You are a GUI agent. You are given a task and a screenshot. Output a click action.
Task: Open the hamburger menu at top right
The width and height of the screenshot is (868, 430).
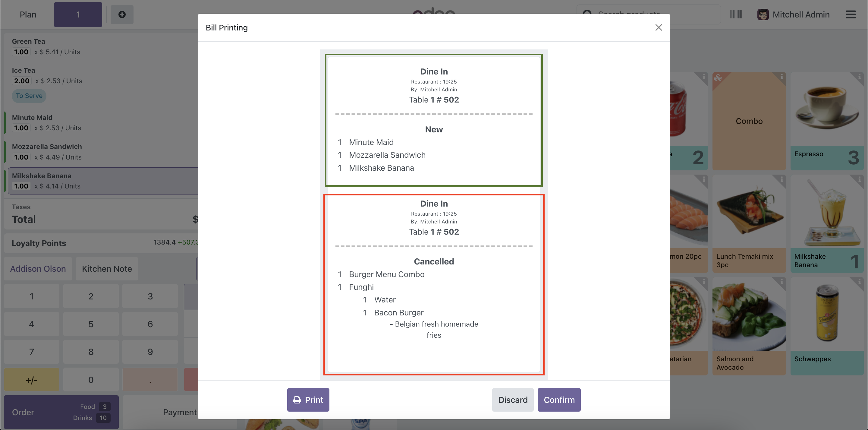(x=851, y=14)
